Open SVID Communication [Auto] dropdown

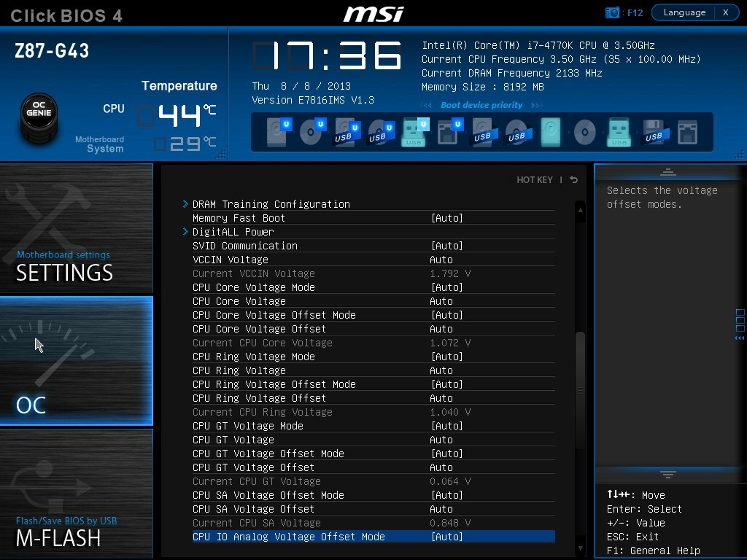[x=447, y=245]
